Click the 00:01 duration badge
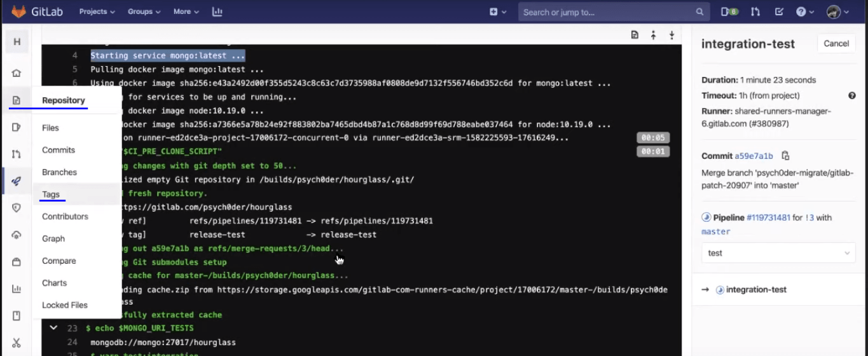The height and width of the screenshot is (356, 868). point(653,152)
